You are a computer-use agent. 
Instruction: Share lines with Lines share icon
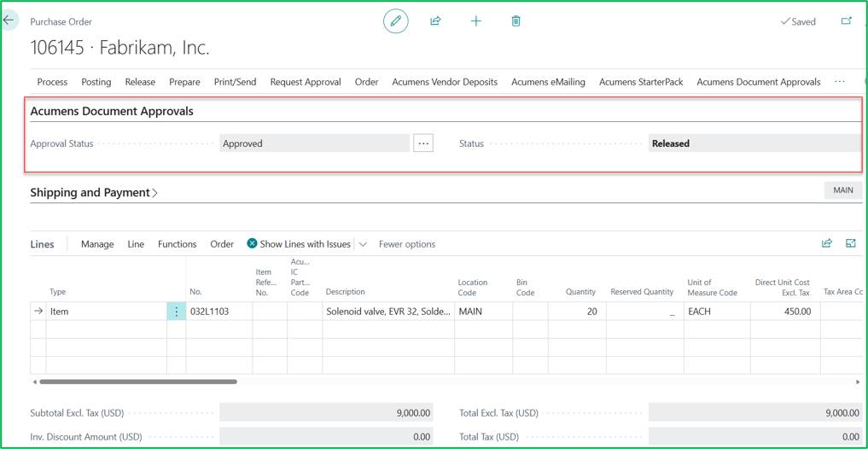827,243
